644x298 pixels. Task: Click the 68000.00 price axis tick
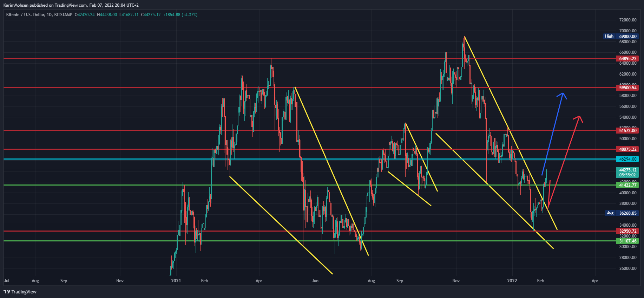[628, 42]
